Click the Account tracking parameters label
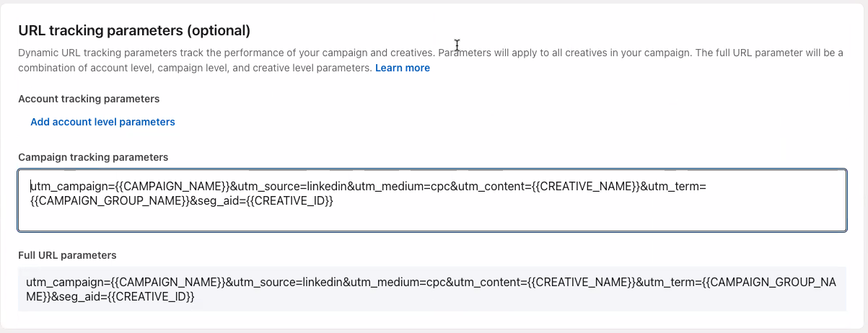Image resolution: width=868 pixels, height=333 pixels. (89, 98)
